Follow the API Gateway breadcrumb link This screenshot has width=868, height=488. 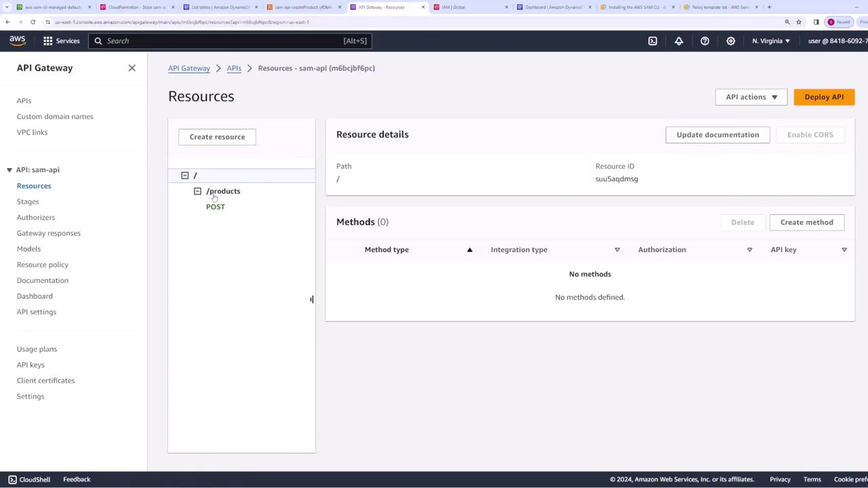[x=189, y=68]
